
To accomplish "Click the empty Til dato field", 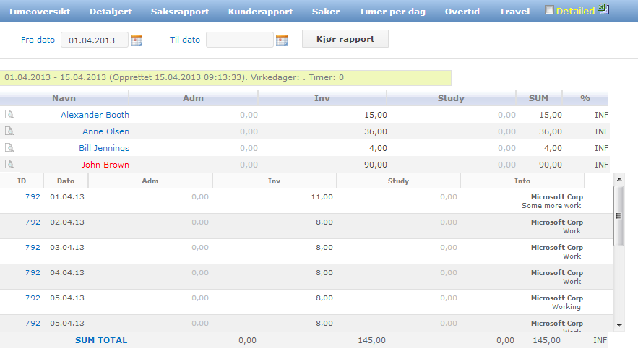I will (239, 40).
